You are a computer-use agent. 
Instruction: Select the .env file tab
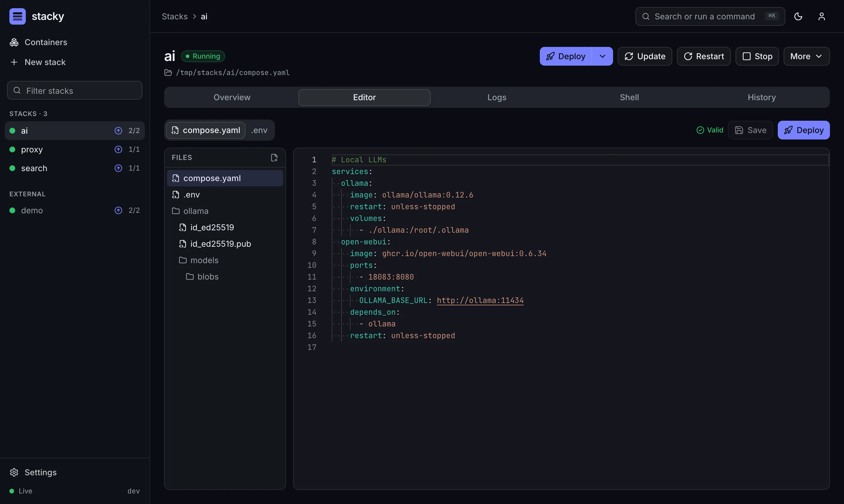click(x=259, y=130)
